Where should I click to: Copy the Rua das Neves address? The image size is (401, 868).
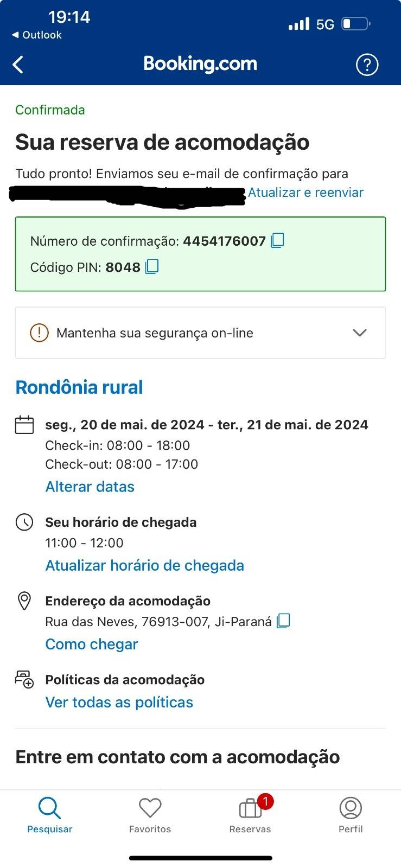[x=283, y=621]
